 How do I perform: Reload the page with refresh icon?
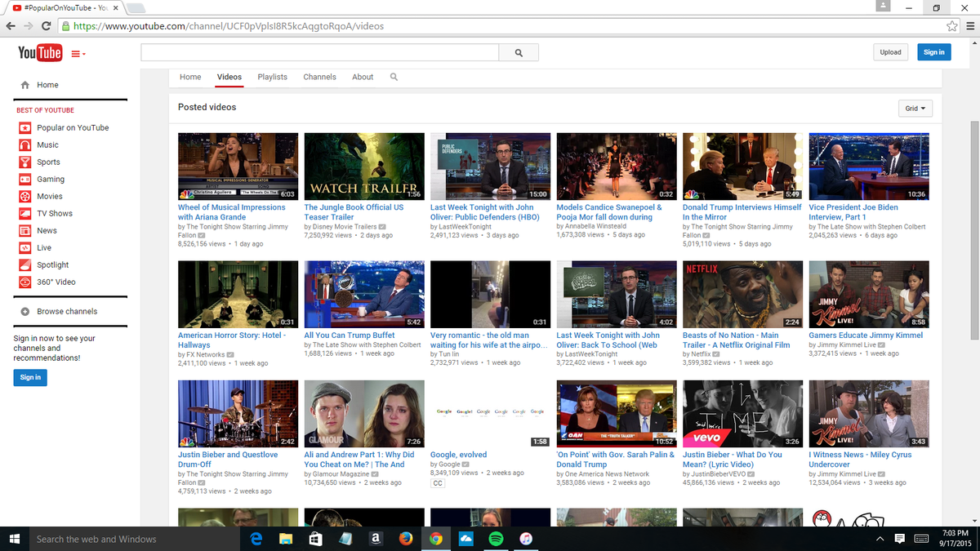[47, 26]
